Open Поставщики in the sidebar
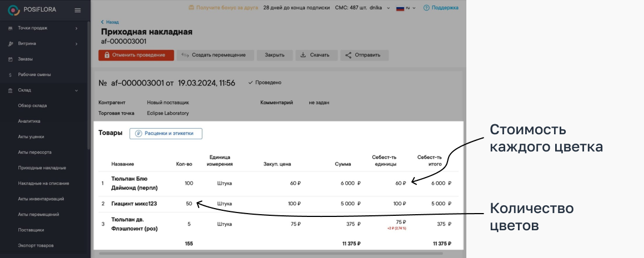The image size is (644, 258). coord(31,230)
